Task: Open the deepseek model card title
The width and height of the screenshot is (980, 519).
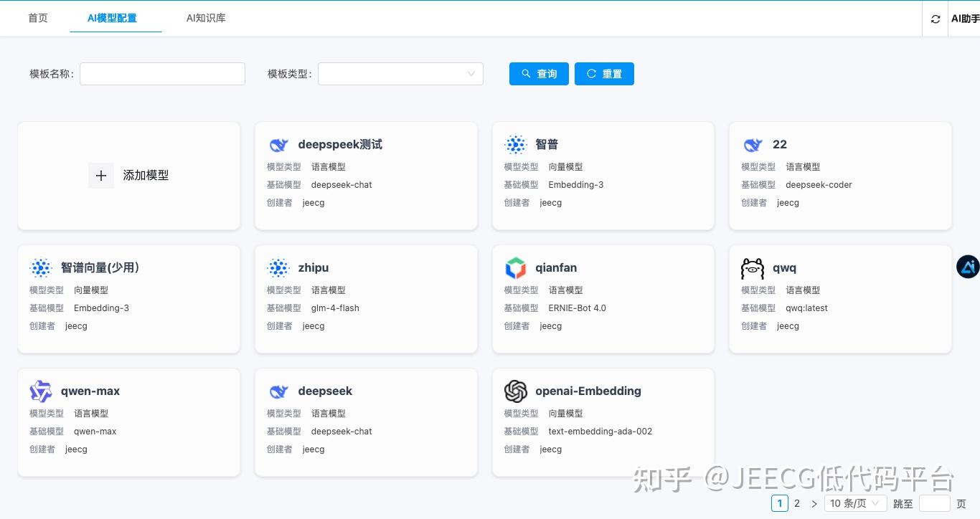Action: tap(325, 391)
